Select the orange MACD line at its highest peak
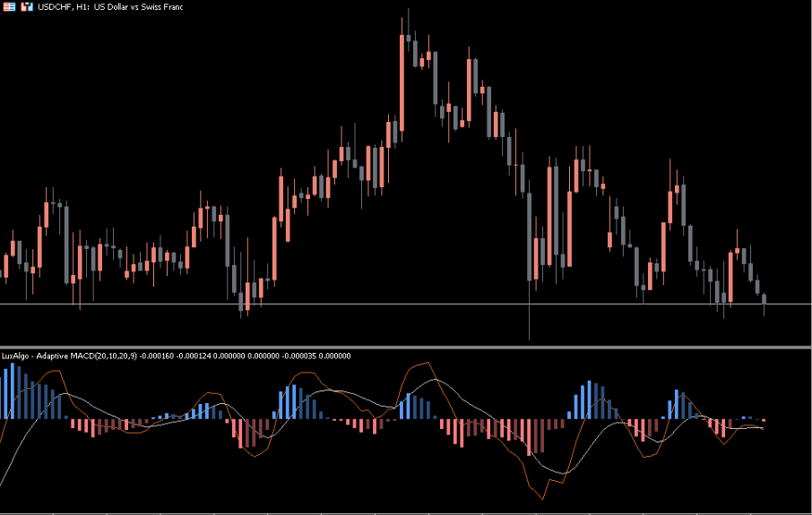This screenshot has height=515, width=812. [422, 363]
